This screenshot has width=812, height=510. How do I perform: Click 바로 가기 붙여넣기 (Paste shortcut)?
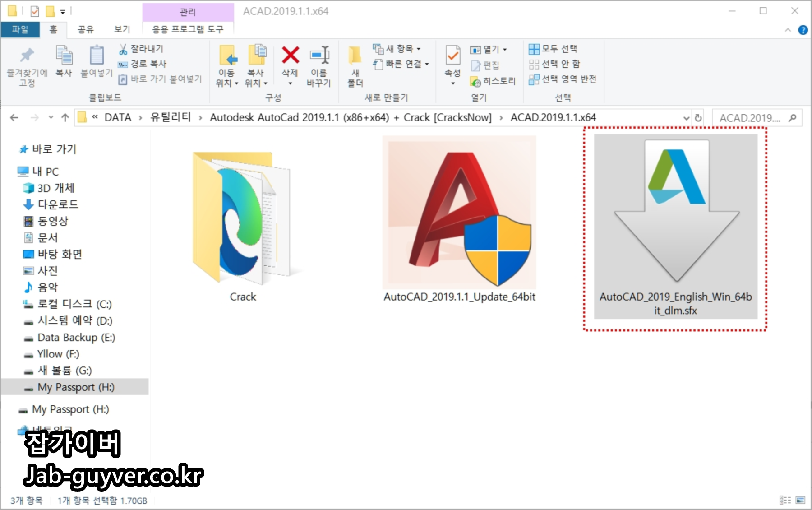160,79
